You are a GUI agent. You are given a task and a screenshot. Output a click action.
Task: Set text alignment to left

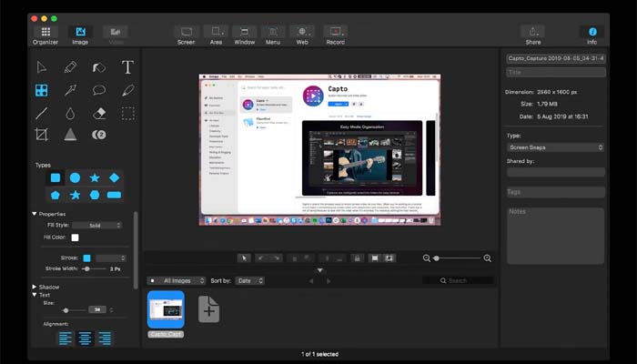[66, 339]
